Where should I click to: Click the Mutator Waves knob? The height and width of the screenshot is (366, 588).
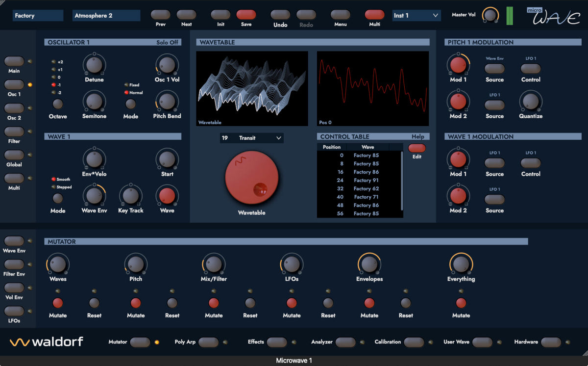point(58,264)
